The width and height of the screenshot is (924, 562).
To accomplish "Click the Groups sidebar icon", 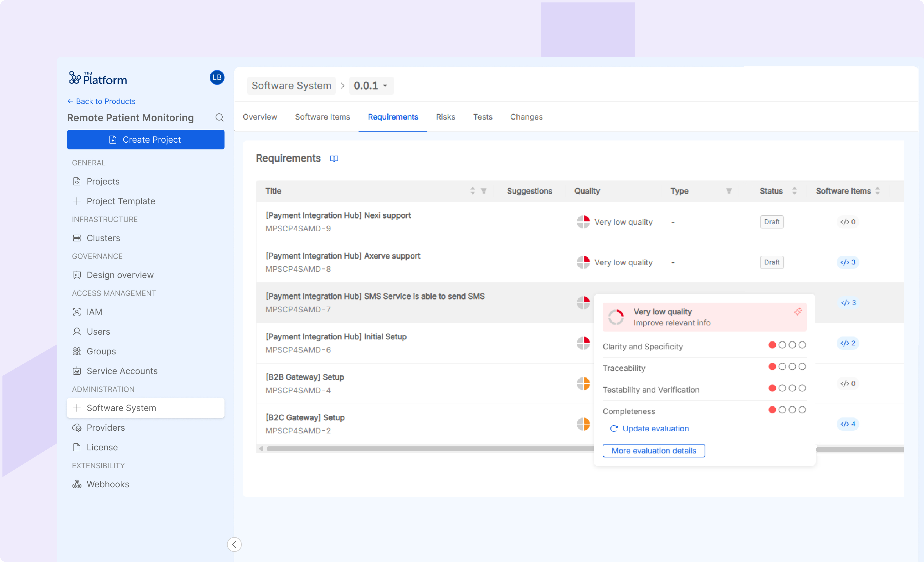I will [77, 351].
